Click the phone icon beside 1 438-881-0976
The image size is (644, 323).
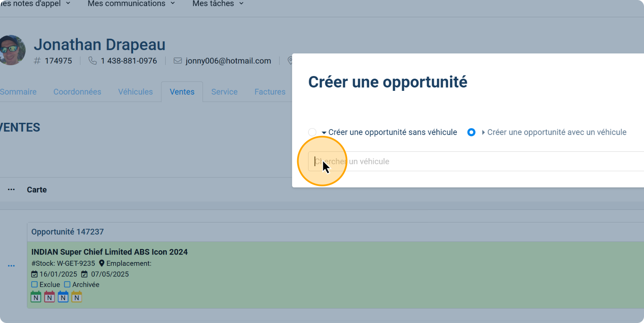(x=92, y=61)
